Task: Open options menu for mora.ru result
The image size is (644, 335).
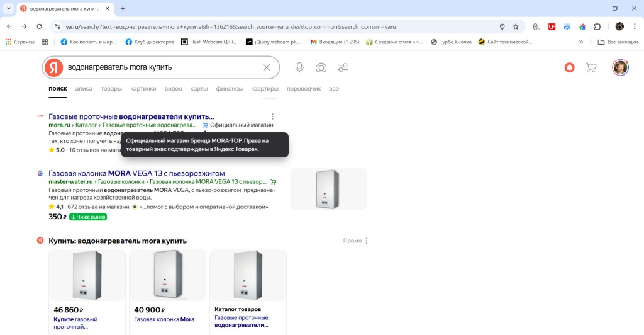Action: (x=272, y=116)
